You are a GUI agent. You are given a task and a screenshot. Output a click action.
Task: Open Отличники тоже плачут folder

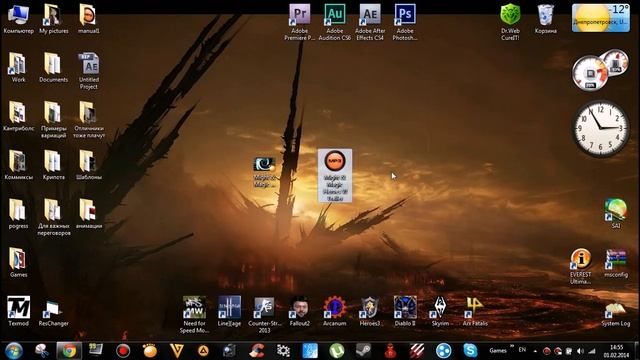tap(89, 119)
